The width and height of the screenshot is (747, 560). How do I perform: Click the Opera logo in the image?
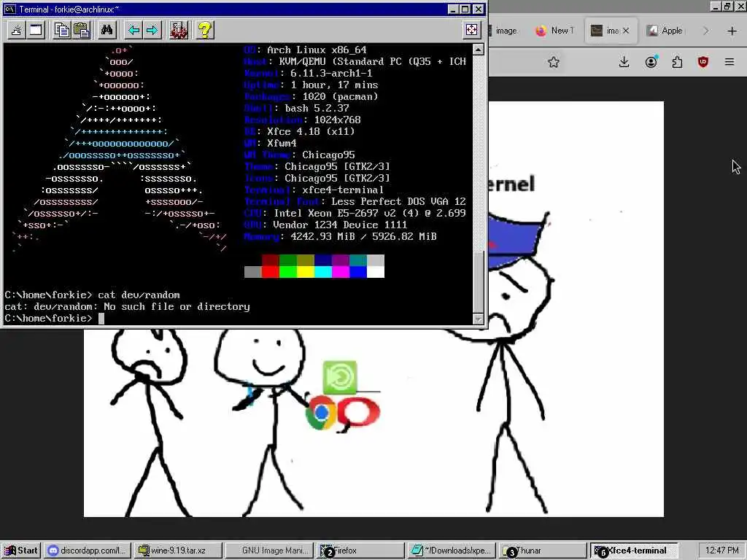[359, 413]
